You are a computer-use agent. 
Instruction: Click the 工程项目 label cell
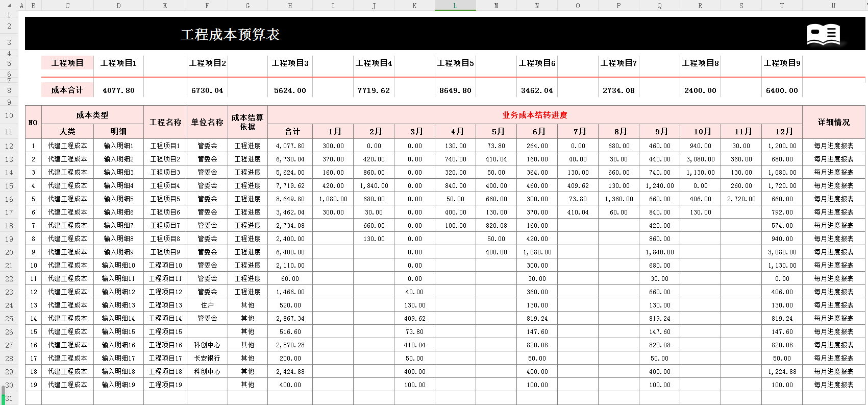click(67, 63)
